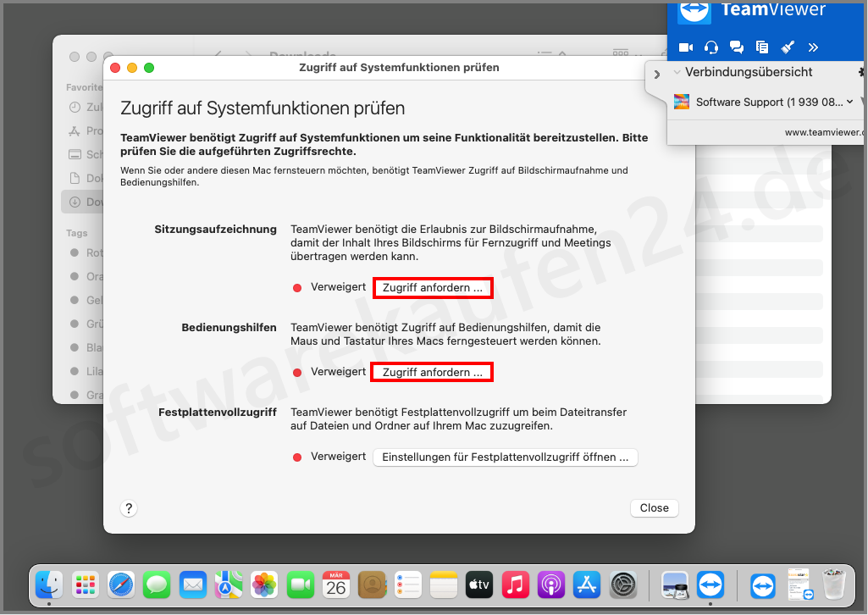Close the Zugriff auf Systemfunktionen dialog via Close

[x=655, y=508]
